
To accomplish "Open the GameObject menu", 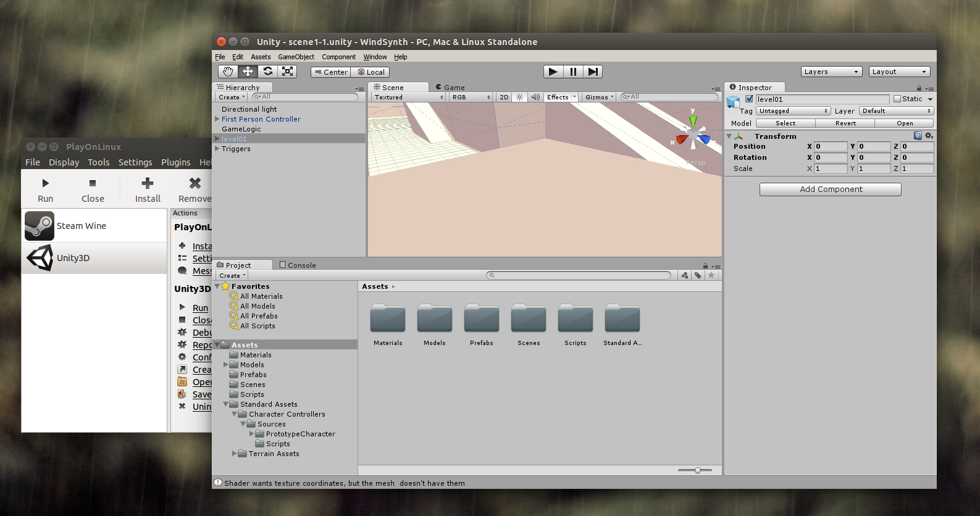I will point(296,57).
